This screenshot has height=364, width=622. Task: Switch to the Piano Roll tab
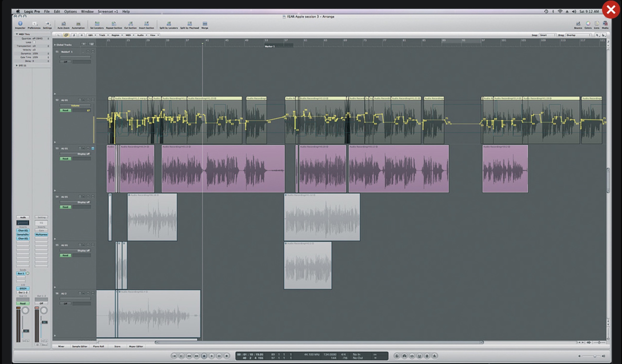pyautogui.click(x=98, y=346)
